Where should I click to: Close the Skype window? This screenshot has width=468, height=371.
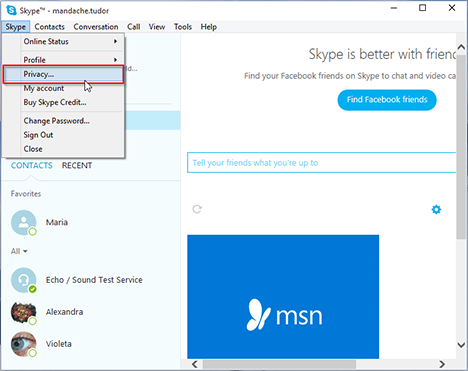point(452,8)
